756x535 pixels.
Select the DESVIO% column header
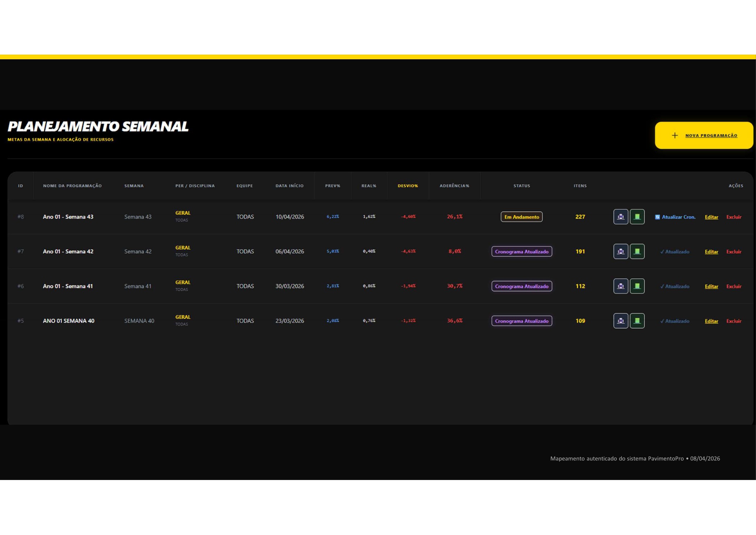[x=408, y=186]
